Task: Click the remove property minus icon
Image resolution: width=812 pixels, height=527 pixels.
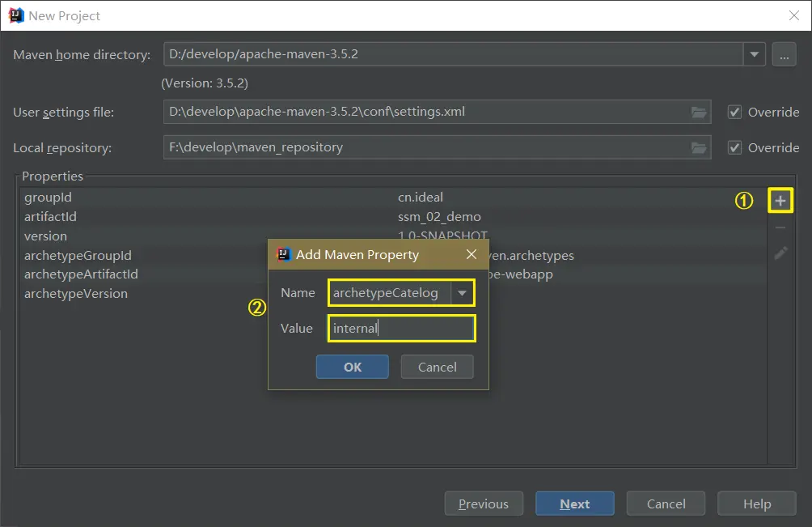Action: point(780,227)
